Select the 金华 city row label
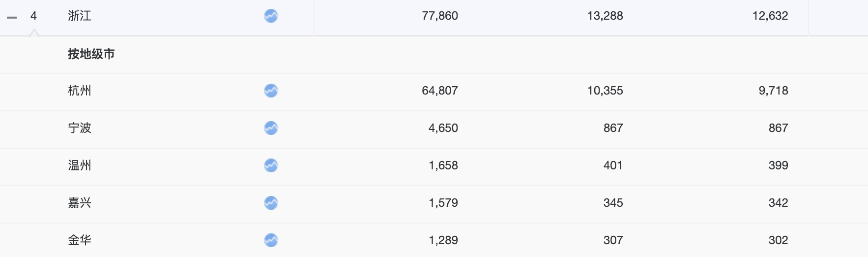The height and width of the screenshot is (257, 868). pos(80,240)
